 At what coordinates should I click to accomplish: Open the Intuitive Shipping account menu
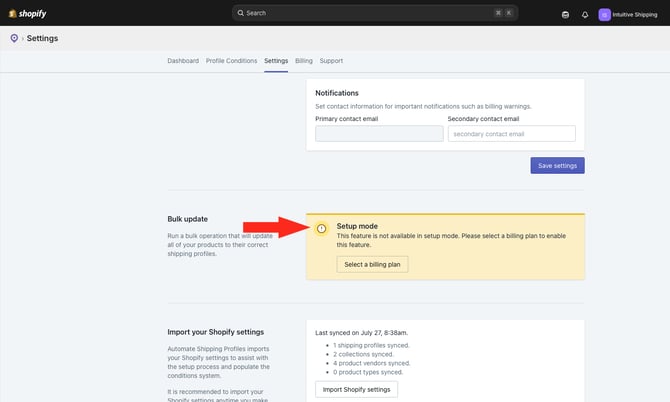coord(628,15)
